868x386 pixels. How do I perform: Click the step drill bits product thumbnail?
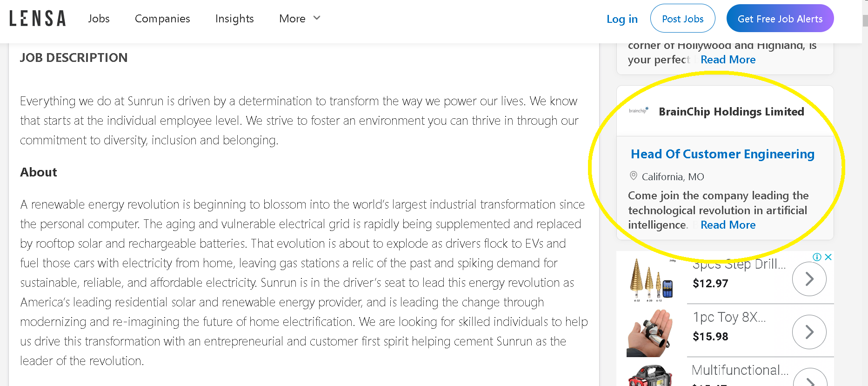[652, 279]
